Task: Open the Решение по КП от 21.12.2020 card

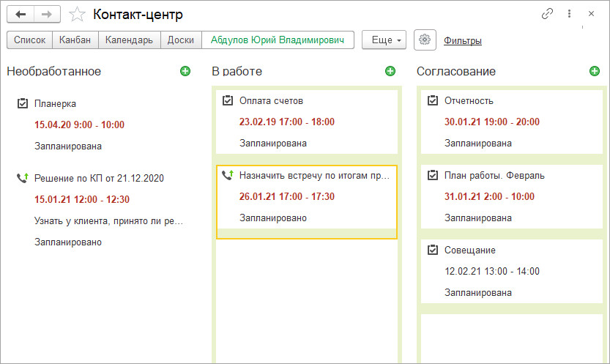Action: tap(99, 179)
